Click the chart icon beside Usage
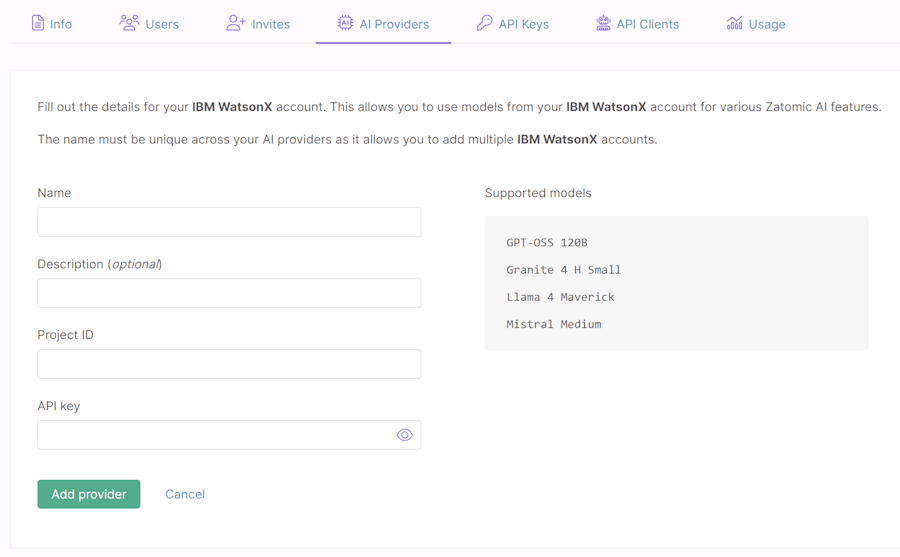The height and width of the screenshot is (557, 900). [734, 23]
